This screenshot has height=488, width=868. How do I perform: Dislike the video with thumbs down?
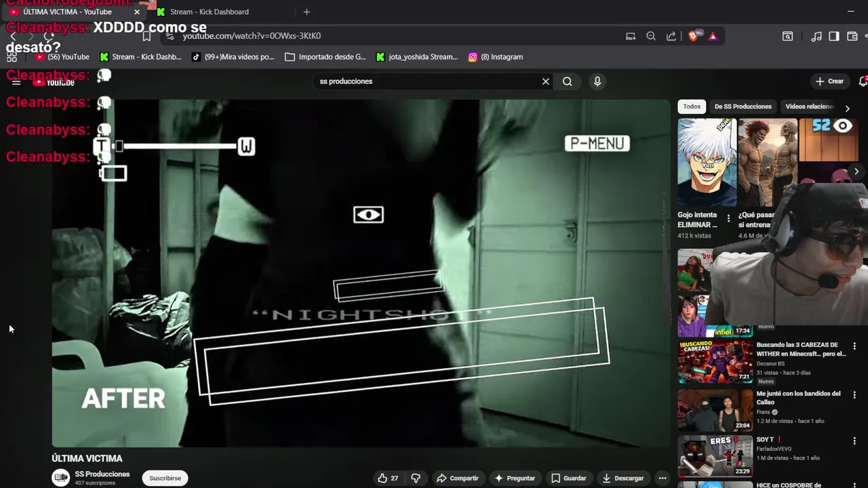[x=416, y=478]
